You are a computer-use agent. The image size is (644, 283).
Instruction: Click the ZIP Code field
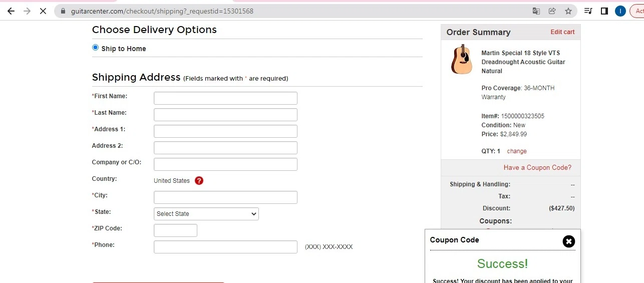175,230
